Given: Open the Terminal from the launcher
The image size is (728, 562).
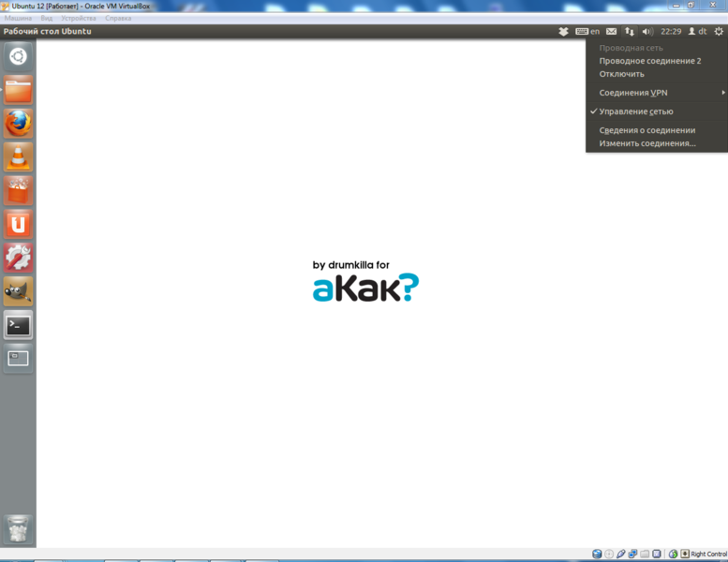Looking at the screenshot, I should (18, 325).
